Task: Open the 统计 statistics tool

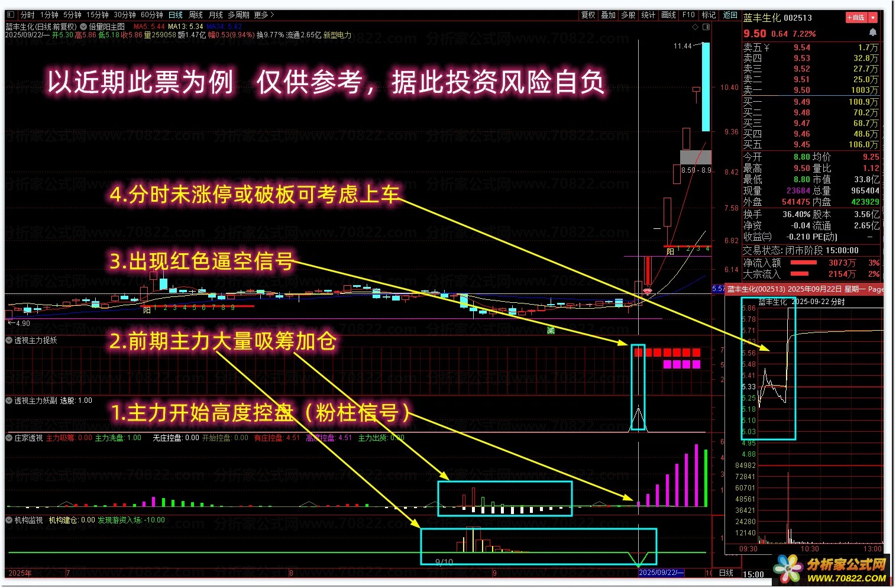Action: click(x=648, y=15)
